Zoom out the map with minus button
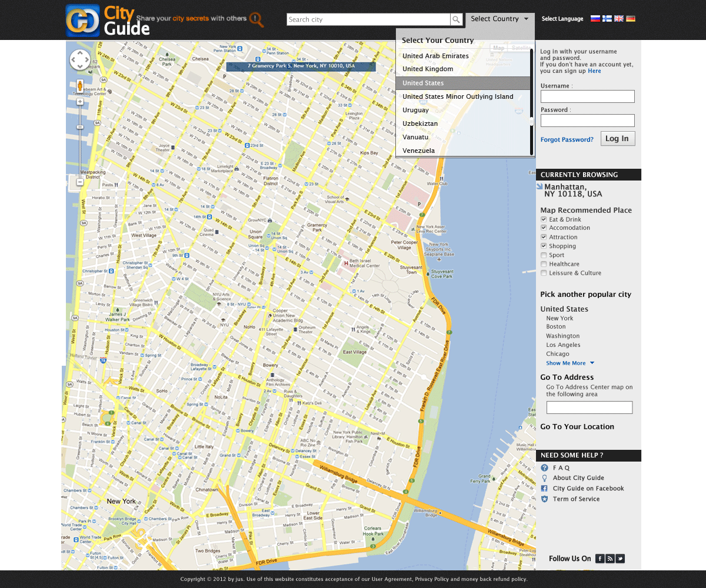Screen dimensions: 706x588 pyautogui.click(x=80, y=182)
